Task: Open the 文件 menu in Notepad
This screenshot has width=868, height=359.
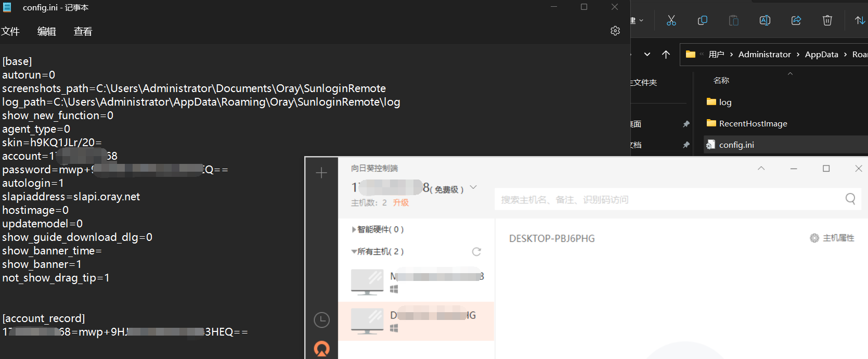Action: (10, 31)
